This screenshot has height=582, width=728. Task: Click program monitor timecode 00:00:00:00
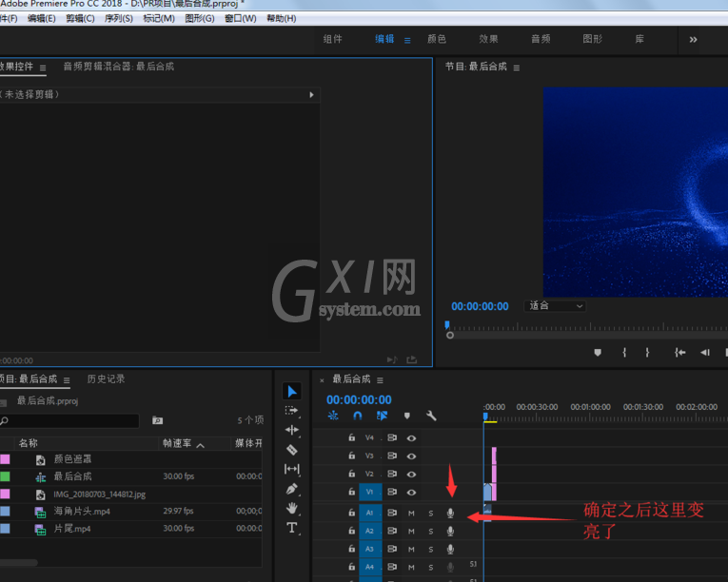tap(480, 306)
